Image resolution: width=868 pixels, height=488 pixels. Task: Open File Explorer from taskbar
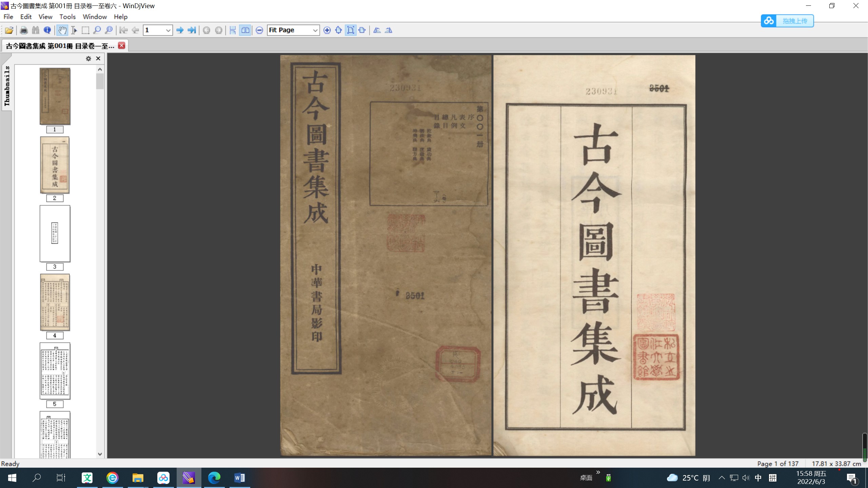[138, 478]
